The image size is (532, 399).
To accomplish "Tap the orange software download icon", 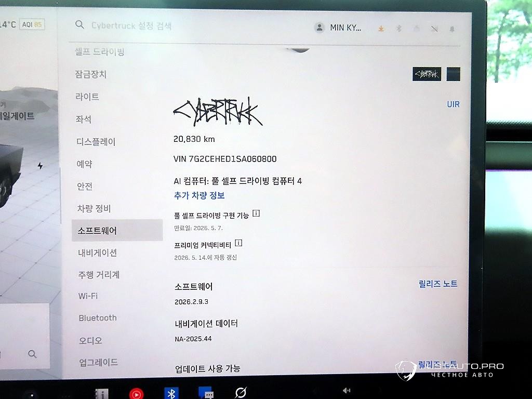I will (381, 29).
